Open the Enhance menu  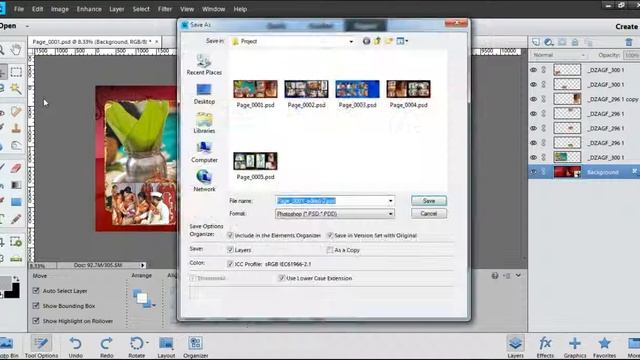(x=89, y=9)
